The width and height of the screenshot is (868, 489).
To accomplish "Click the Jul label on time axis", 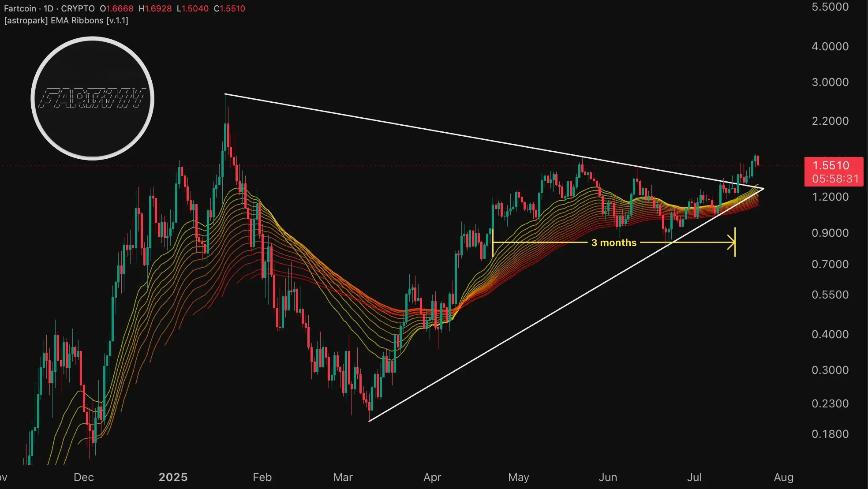I will coord(694,477).
